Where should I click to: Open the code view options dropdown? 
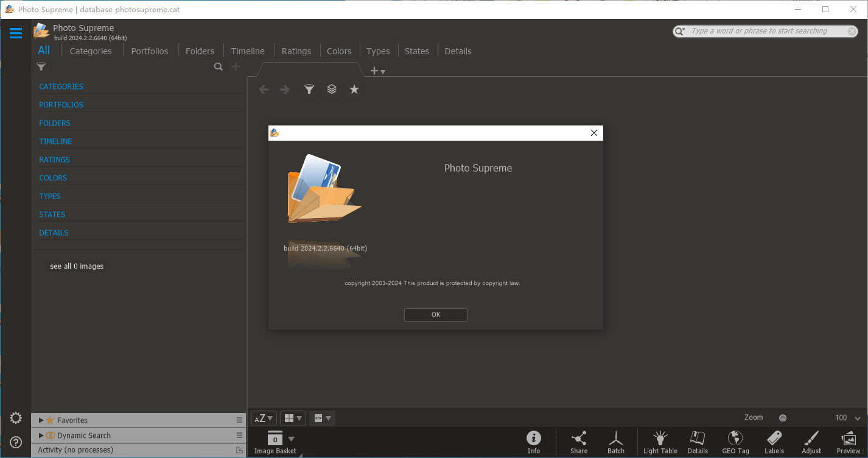click(322, 418)
